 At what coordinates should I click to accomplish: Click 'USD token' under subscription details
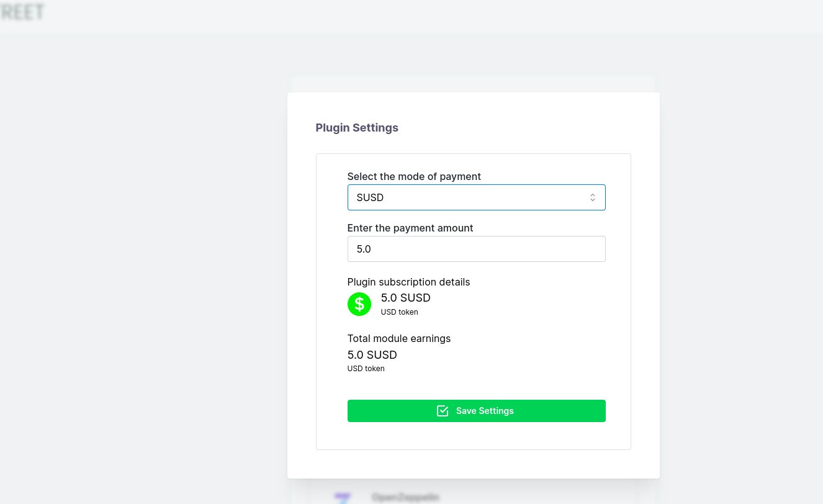(400, 312)
